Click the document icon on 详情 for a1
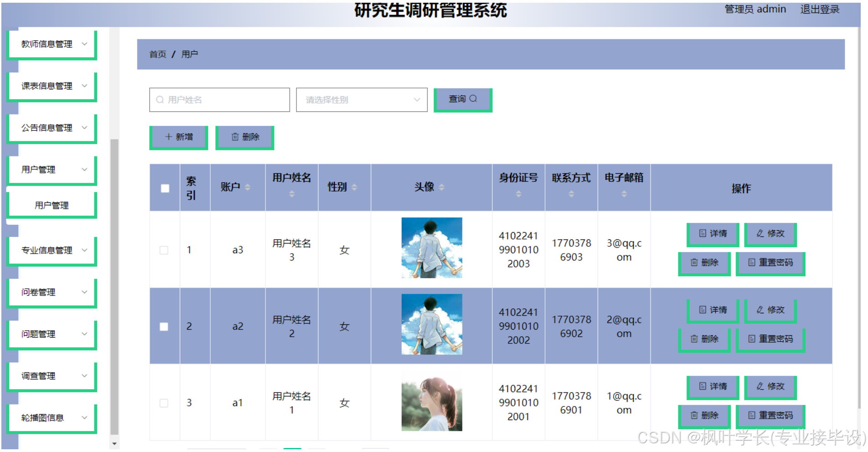This screenshot has height=452, width=868. (703, 387)
